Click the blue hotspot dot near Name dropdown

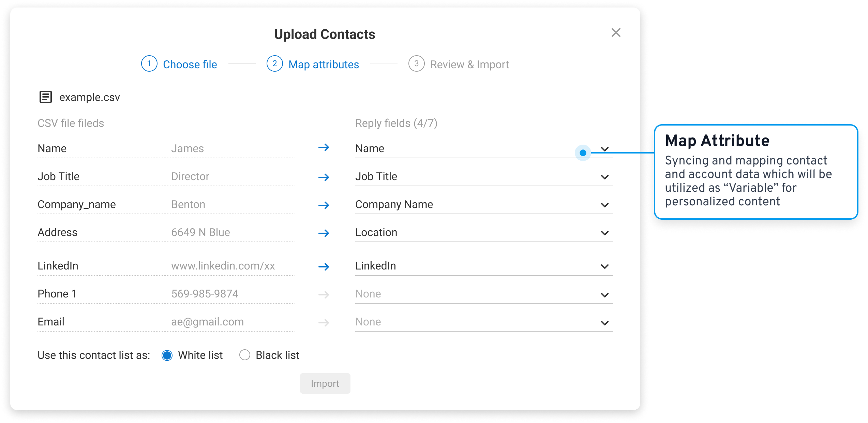click(x=583, y=152)
